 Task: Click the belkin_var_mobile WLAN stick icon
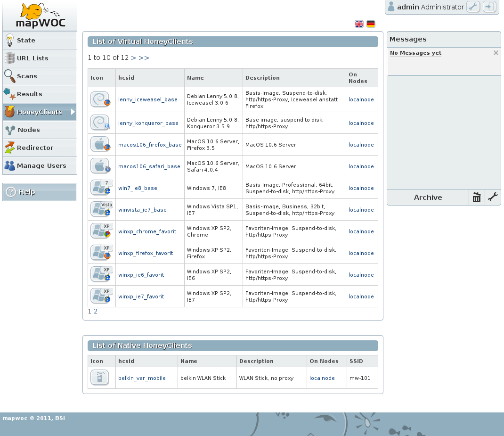(x=100, y=378)
